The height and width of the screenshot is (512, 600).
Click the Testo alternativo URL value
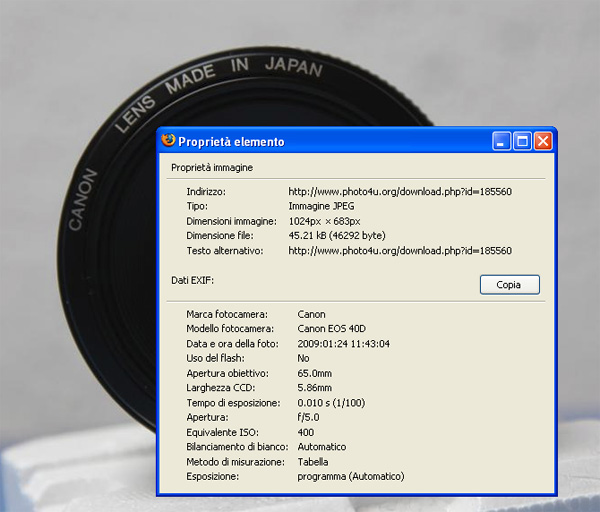pos(400,251)
